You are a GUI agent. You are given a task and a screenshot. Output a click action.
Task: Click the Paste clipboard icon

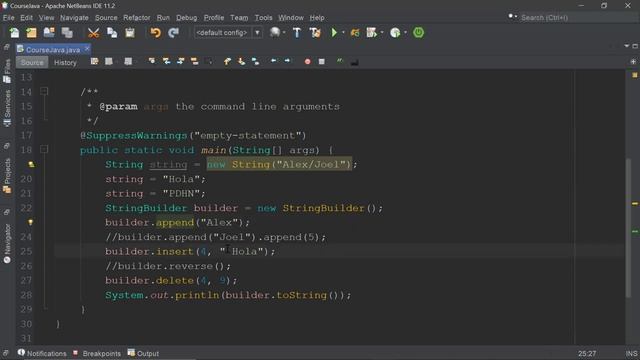tap(130, 33)
